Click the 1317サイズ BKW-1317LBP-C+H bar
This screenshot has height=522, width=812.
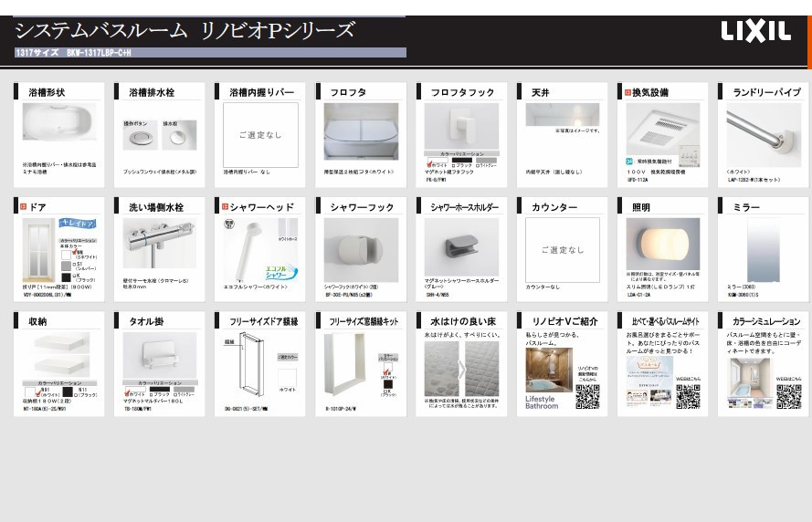(x=210, y=53)
